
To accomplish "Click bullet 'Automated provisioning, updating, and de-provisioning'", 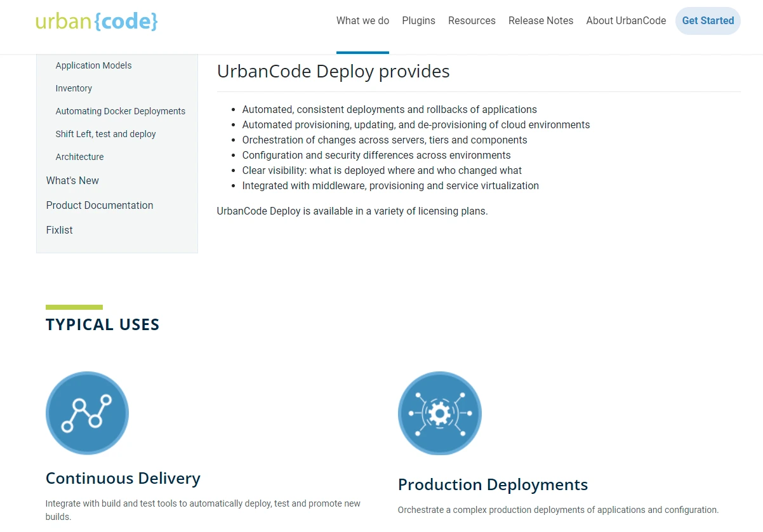I will pyautogui.click(x=416, y=124).
